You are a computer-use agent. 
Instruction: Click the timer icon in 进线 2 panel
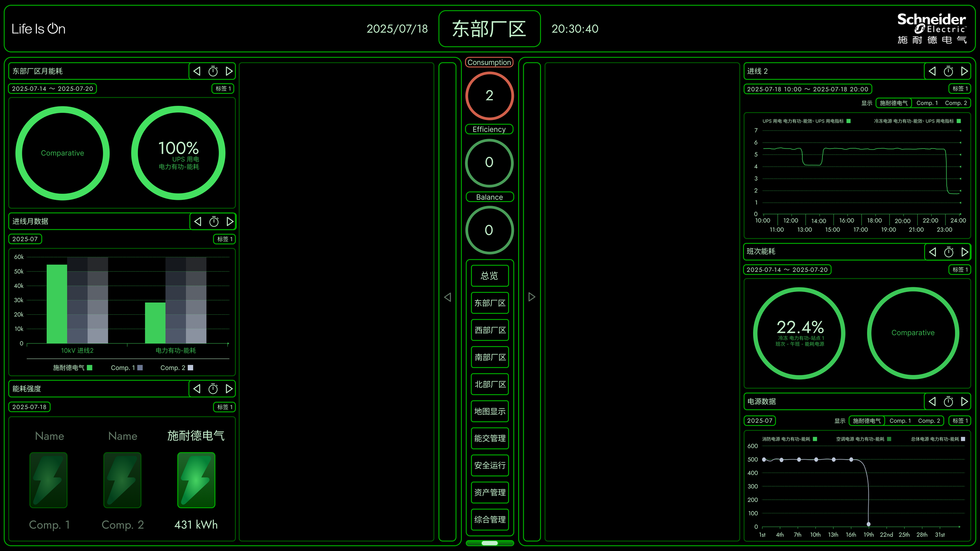pos(948,71)
